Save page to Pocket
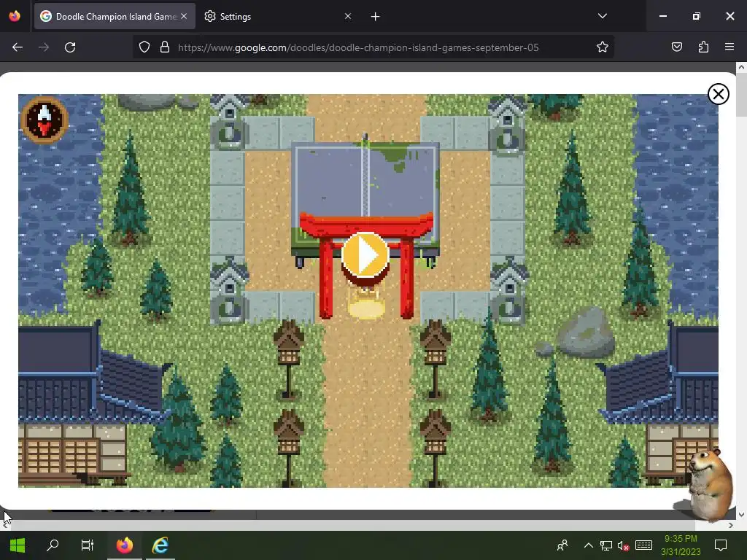Image resolution: width=747 pixels, height=560 pixels. [676, 47]
